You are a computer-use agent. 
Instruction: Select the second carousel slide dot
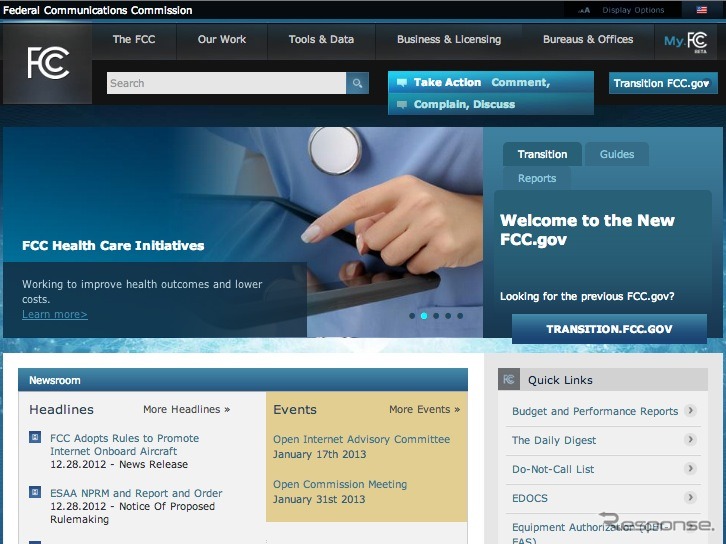tap(424, 316)
